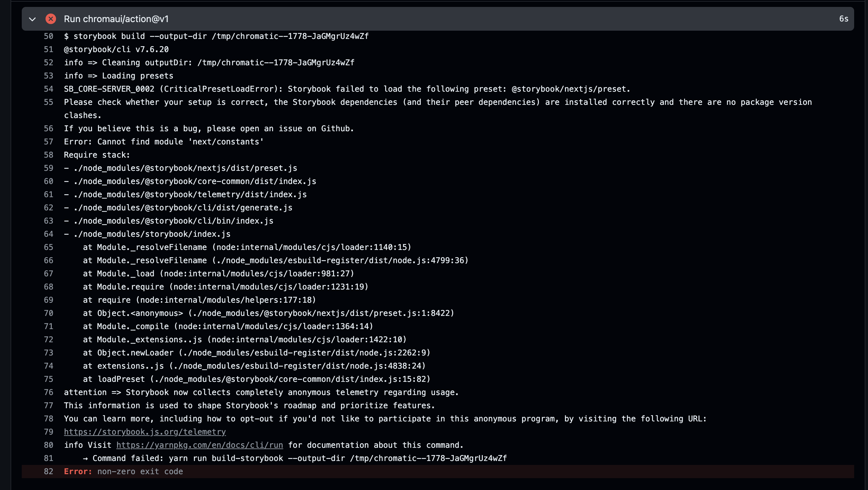Click the 'Cannot find module next/constants' line
The width and height of the screenshot is (868, 490).
tap(164, 141)
